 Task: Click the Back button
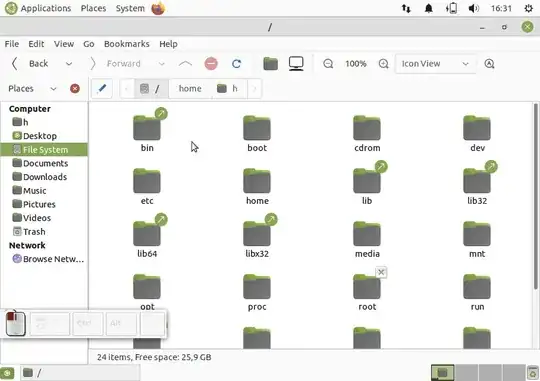pyautogui.click(x=30, y=64)
